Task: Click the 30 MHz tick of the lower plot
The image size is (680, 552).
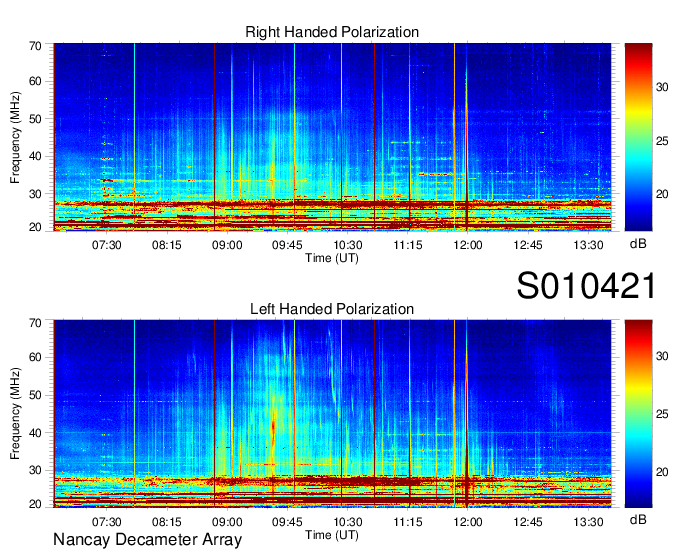Action: click(x=35, y=470)
